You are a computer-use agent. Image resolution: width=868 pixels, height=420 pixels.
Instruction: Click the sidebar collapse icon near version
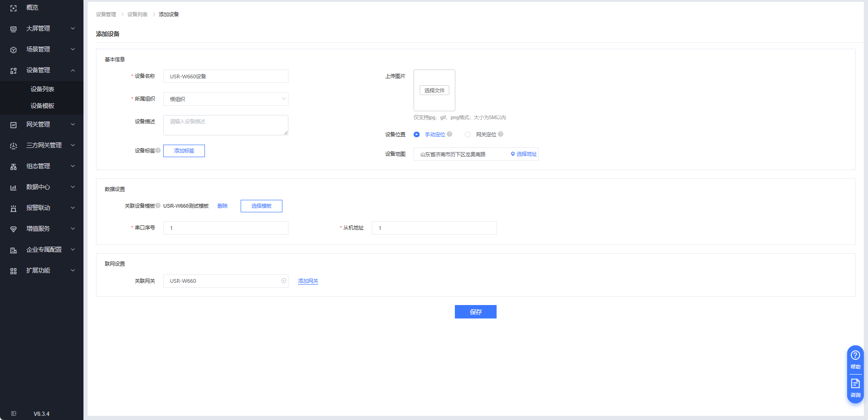click(x=13, y=414)
